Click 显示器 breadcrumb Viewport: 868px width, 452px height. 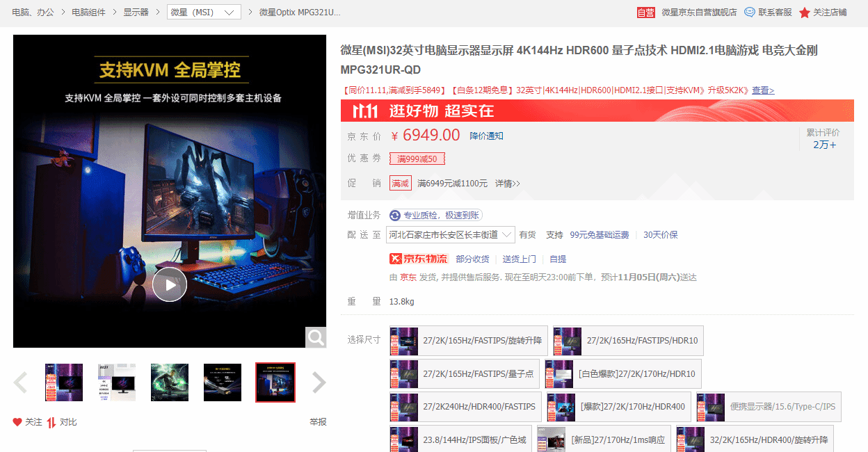tap(136, 13)
